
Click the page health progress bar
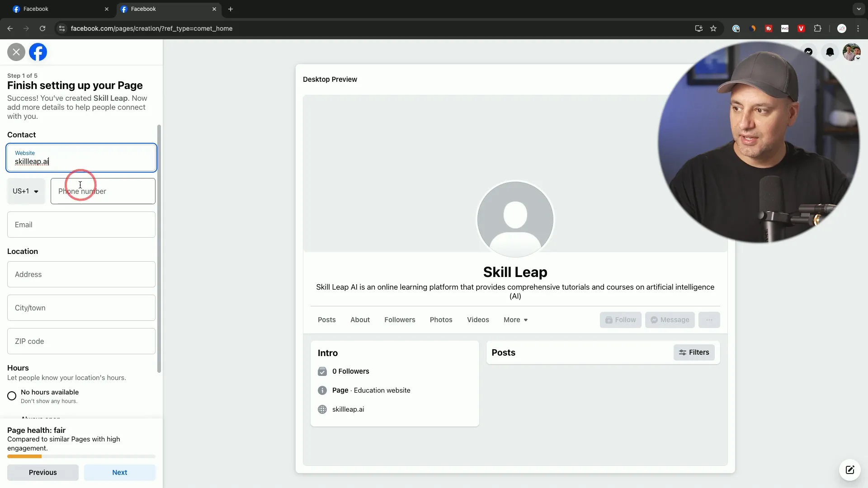81,456
